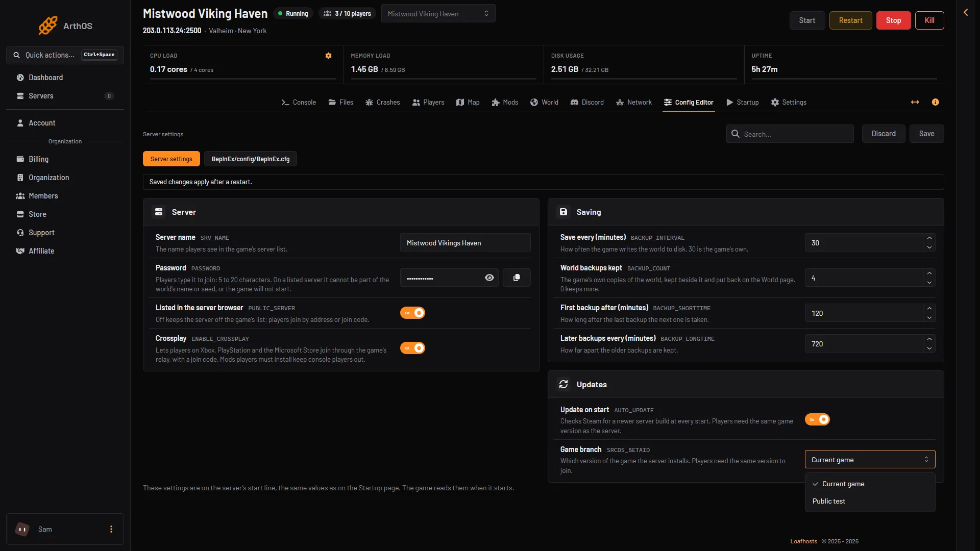Viewport: 980px width, 551px height.
Task: Switch to the Console tab
Action: [x=299, y=102]
